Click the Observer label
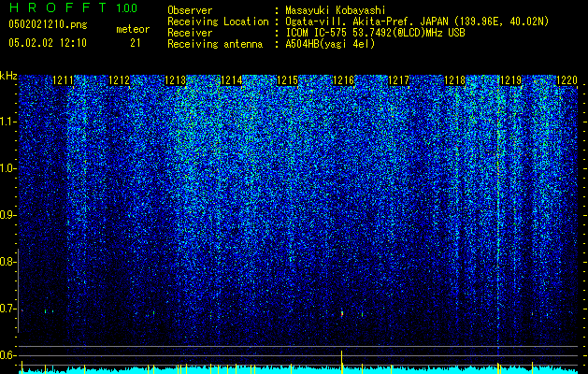Screen dimensions: 588x374 190,10
